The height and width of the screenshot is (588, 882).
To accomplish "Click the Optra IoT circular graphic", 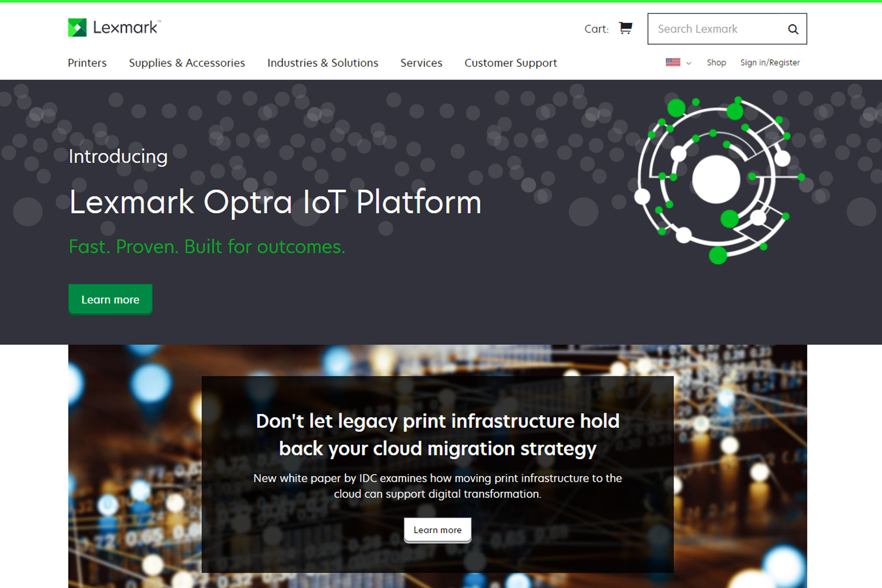I will pyautogui.click(x=717, y=180).
